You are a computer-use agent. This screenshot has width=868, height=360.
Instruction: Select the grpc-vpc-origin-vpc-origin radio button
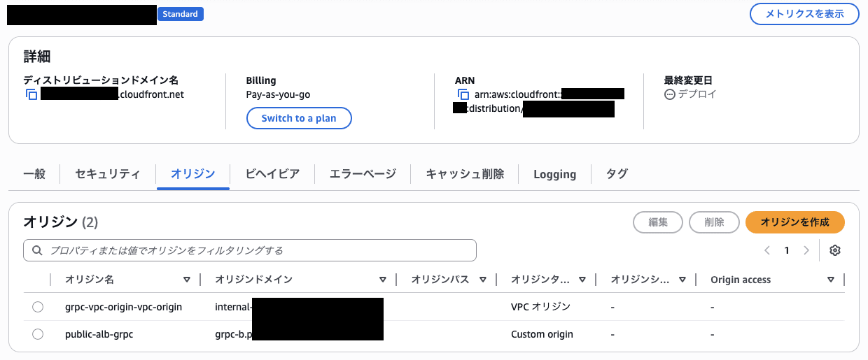click(x=38, y=307)
